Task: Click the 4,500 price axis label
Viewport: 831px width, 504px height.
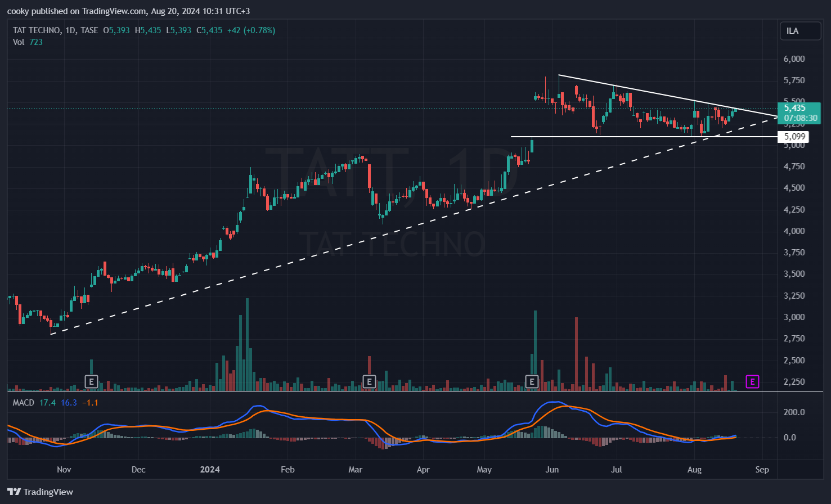Action: tap(794, 188)
